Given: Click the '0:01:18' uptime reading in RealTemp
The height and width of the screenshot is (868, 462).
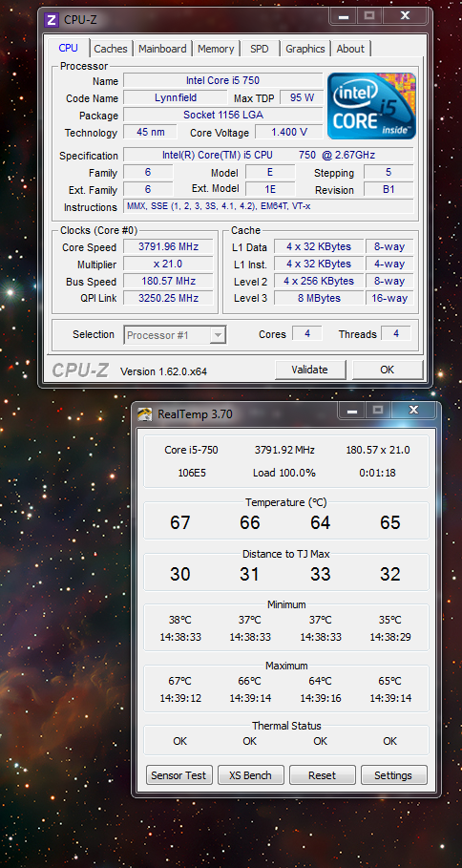Looking at the screenshot, I should [377, 473].
